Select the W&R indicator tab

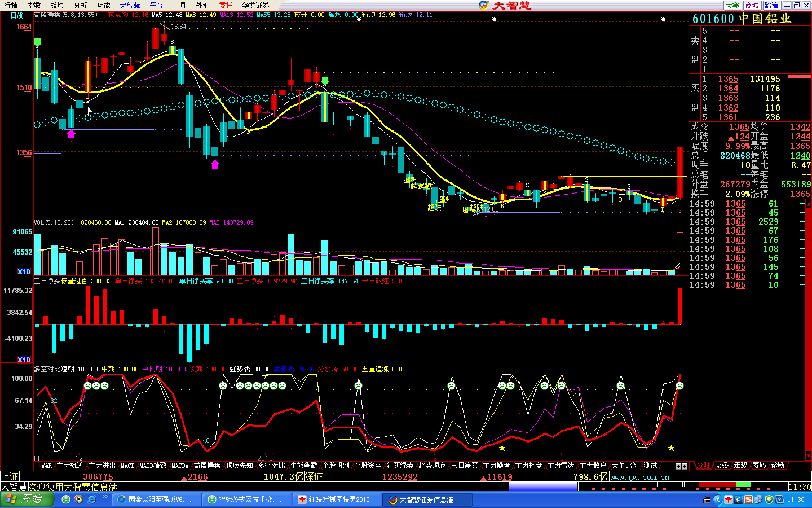pos(46,466)
